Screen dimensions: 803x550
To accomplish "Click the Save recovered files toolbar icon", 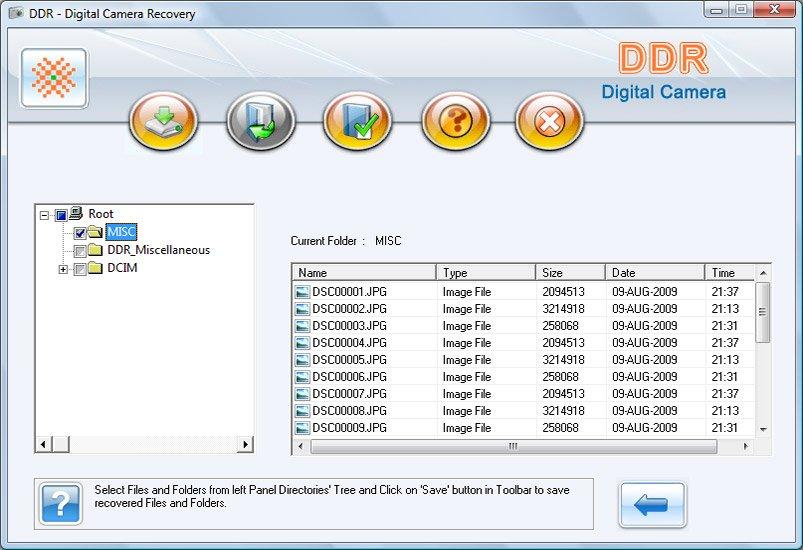I will tap(163, 121).
